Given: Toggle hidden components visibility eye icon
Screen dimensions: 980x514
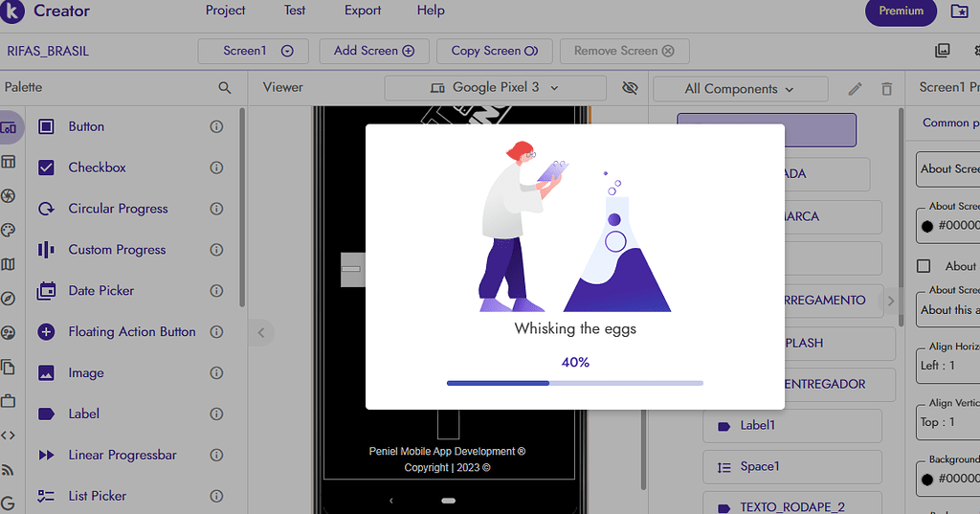Looking at the screenshot, I should (x=630, y=88).
